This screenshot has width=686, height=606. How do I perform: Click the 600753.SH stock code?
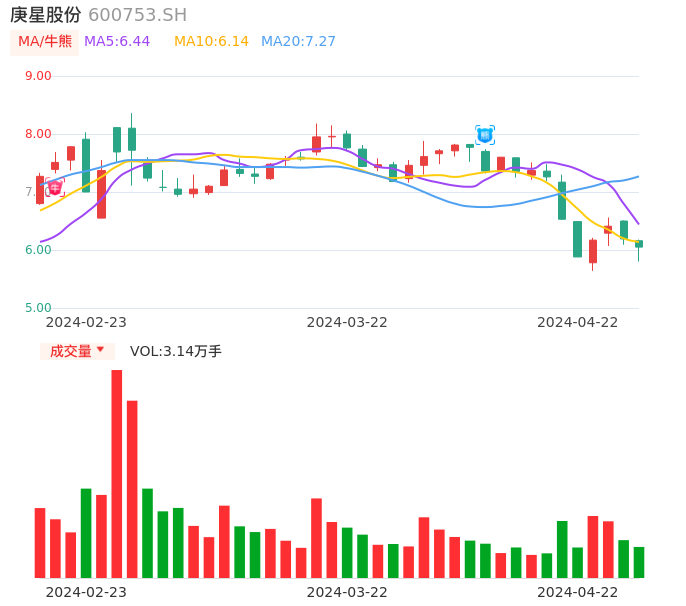(x=137, y=15)
